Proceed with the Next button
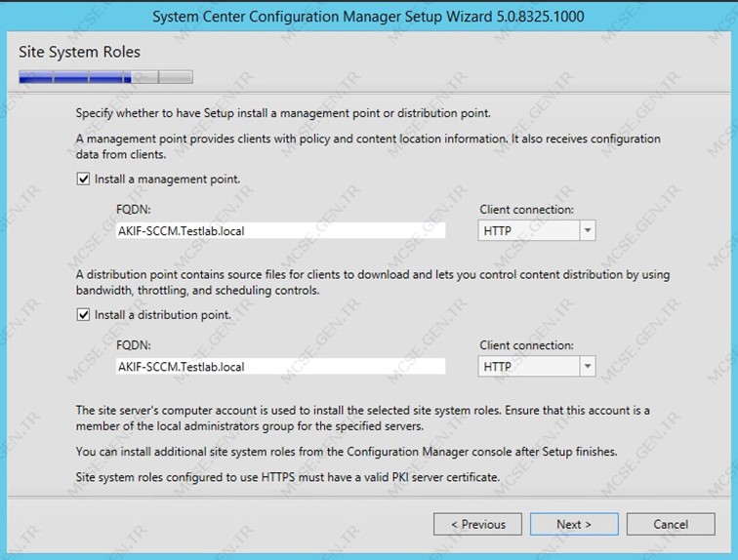 click(574, 524)
